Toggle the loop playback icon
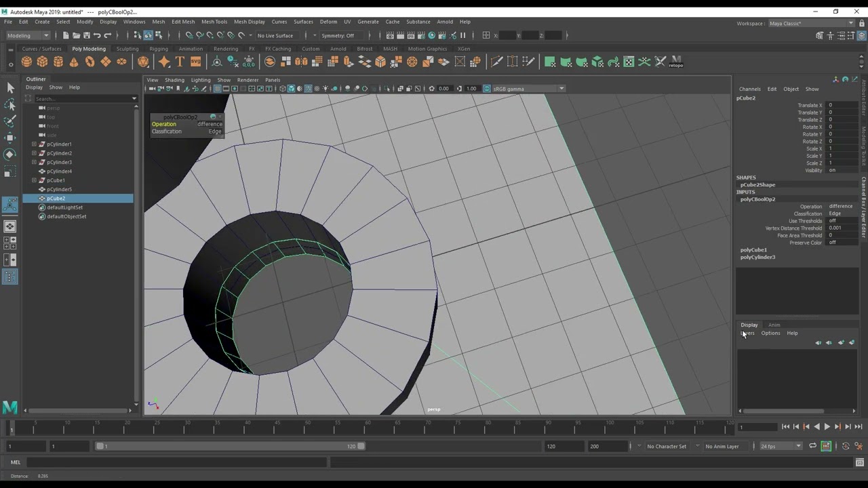The width and height of the screenshot is (868, 488). click(812, 446)
